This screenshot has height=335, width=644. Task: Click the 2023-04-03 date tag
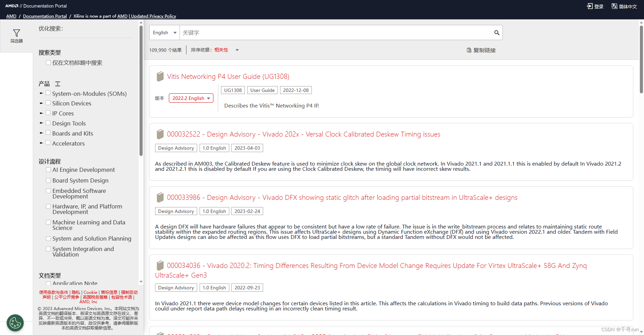pyautogui.click(x=247, y=148)
